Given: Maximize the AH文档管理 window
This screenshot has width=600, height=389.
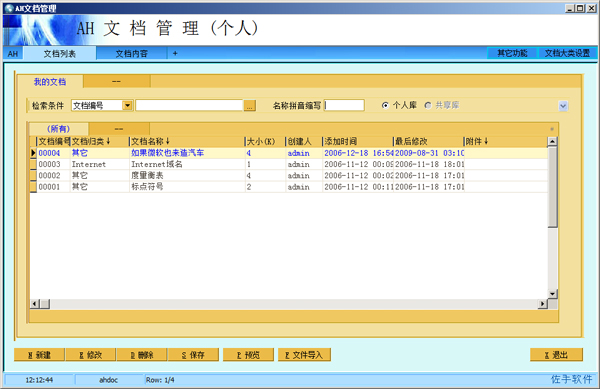Looking at the screenshot, I should point(580,8).
